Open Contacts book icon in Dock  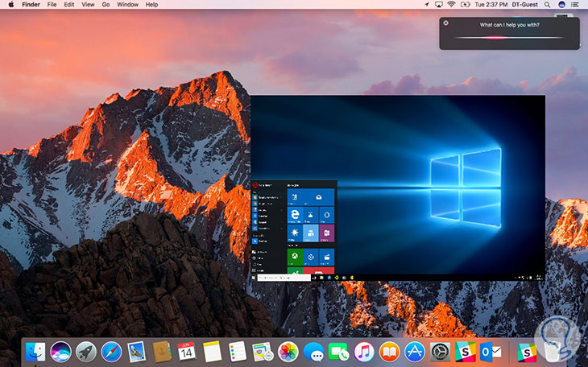pos(162,352)
